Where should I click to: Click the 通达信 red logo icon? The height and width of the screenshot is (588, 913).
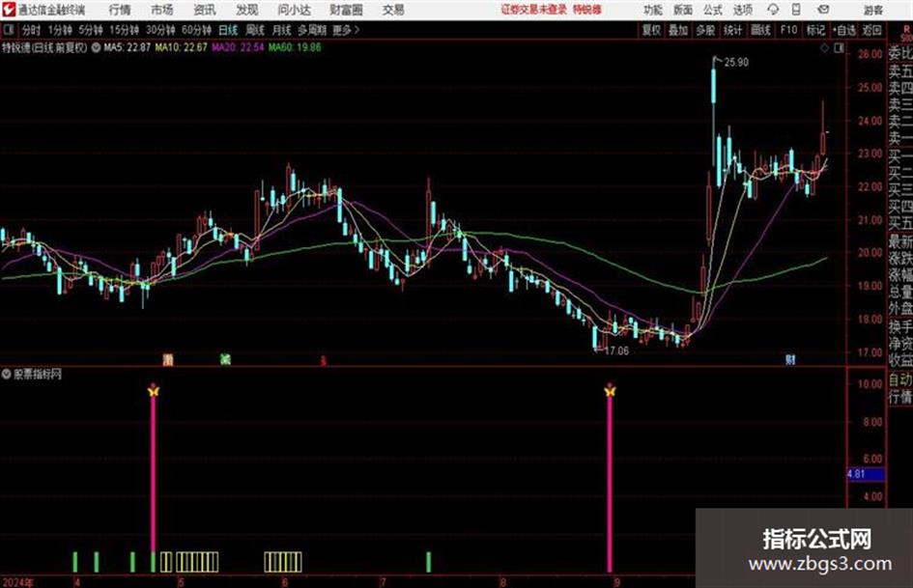pos(8,10)
